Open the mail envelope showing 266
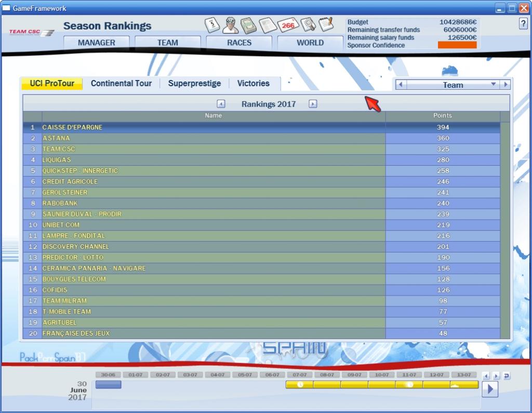The height and width of the screenshot is (413, 532). point(287,24)
